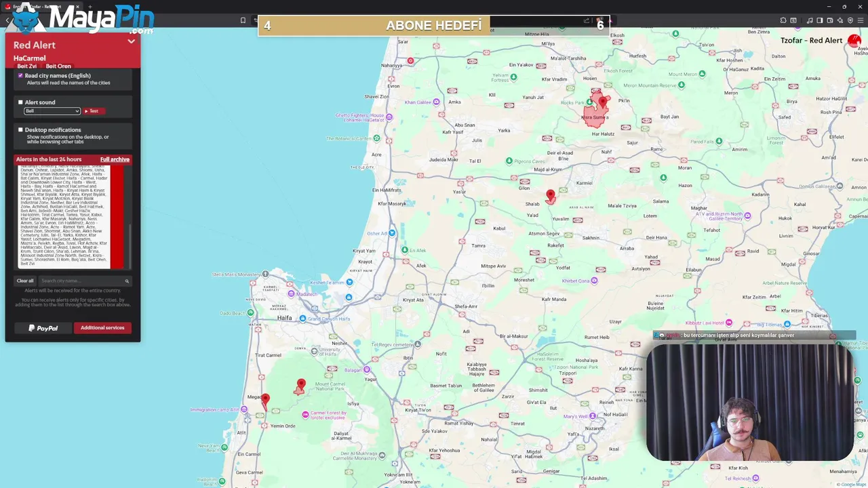Click the Beit Zvi alert tag
This screenshot has height=488, width=868.
point(27,66)
